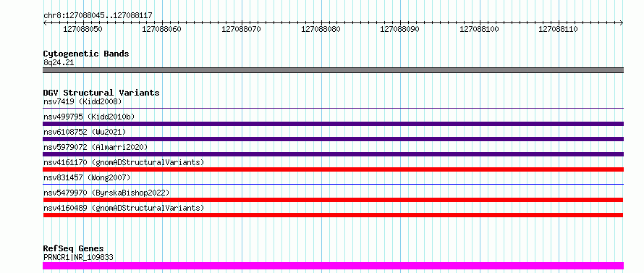Click the RefSeq Genes track heading
Viewport: 644px width, 273px height.
pyautogui.click(x=73, y=249)
